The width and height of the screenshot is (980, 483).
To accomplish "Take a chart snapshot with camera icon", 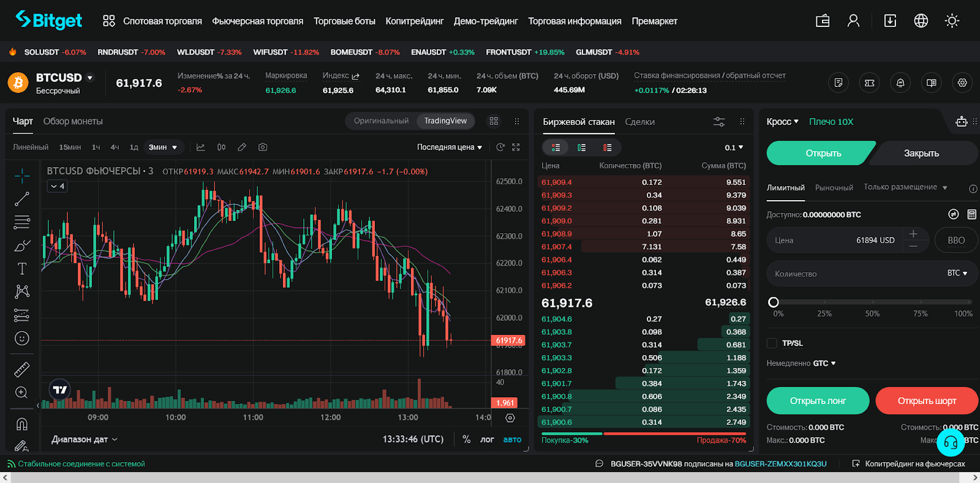I will (263, 147).
